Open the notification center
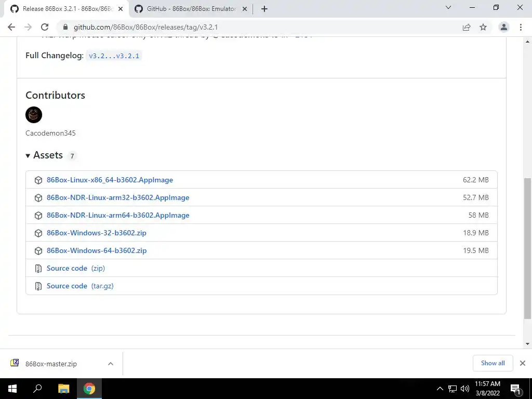This screenshot has width=532, height=399. tap(516, 389)
